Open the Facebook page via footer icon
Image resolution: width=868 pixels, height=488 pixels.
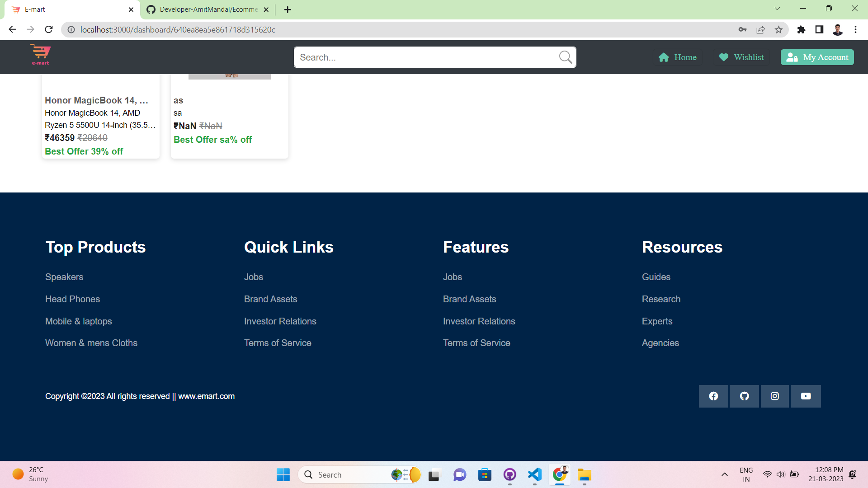pos(713,396)
